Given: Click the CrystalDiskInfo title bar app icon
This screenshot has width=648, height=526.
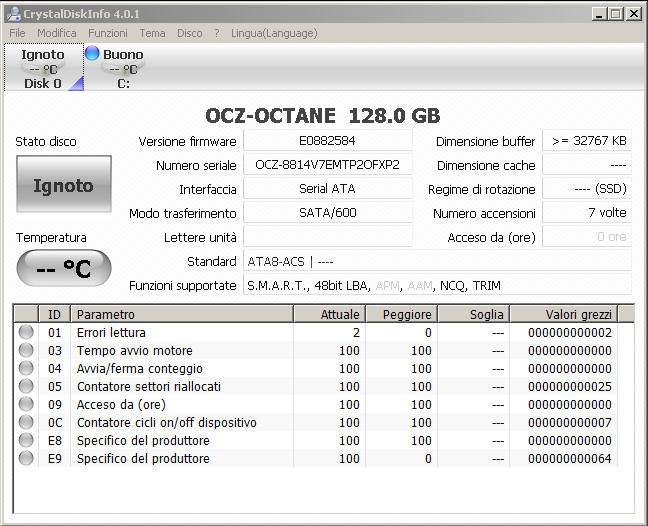Looking at the screenshot, I should coord(14,14).
